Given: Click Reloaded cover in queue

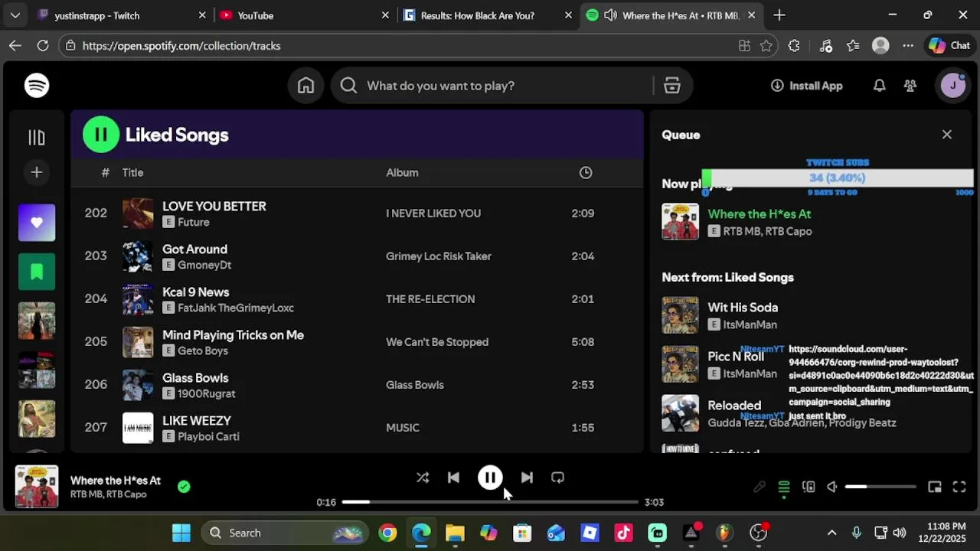Looking at the screenshot, I should (x=681, y=413).
